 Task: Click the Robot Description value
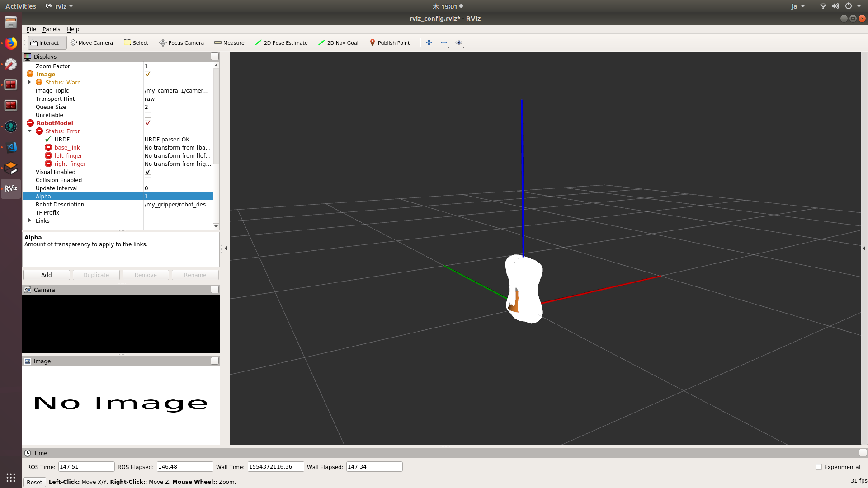coord(178,204)
